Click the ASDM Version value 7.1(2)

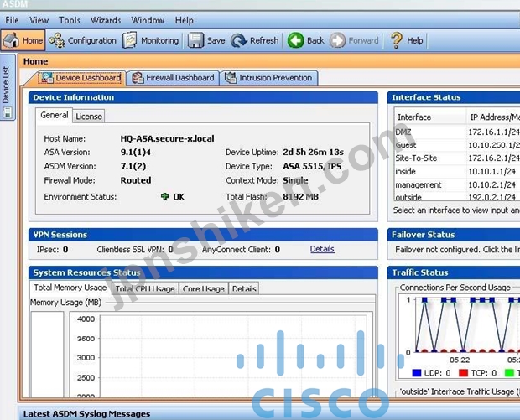coord(133,166)
